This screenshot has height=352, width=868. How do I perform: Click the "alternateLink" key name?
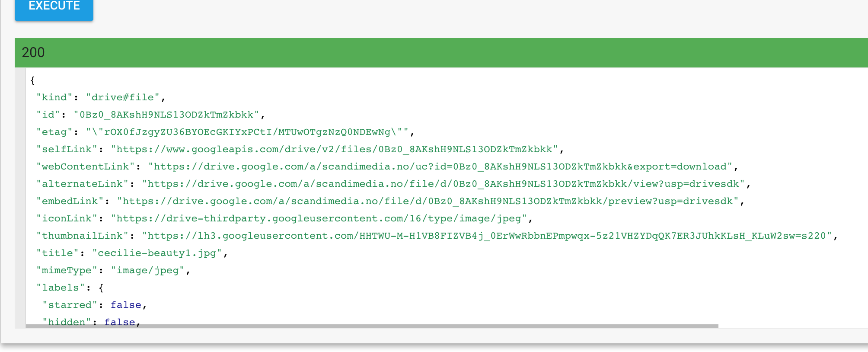coord(83,184)
